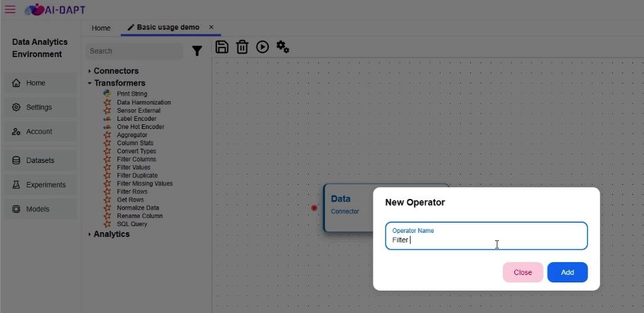Switch to the Home tab
Screen dimensions: 644x313
[101, 28]
